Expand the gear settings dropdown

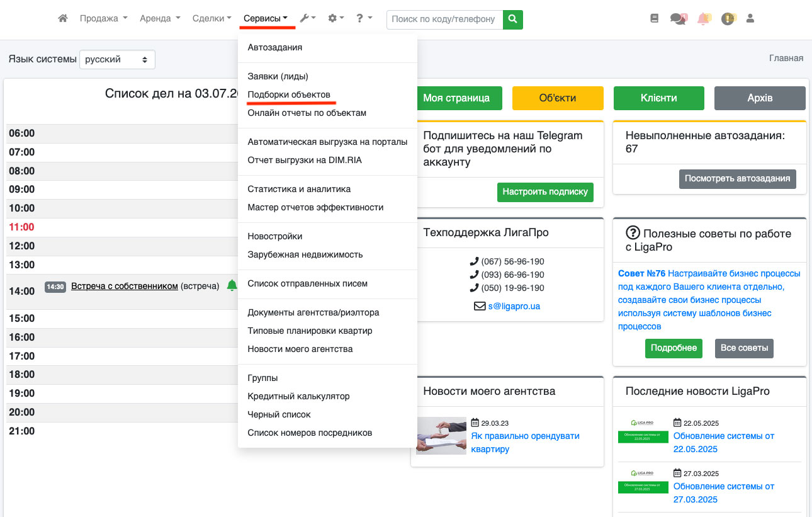point(336,19)
